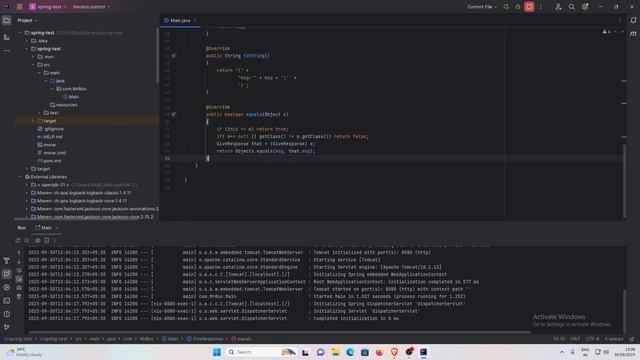This screenshot has height=360, width=640.
Task: Open the editor tabs more options menu
Action: [620, 20]
